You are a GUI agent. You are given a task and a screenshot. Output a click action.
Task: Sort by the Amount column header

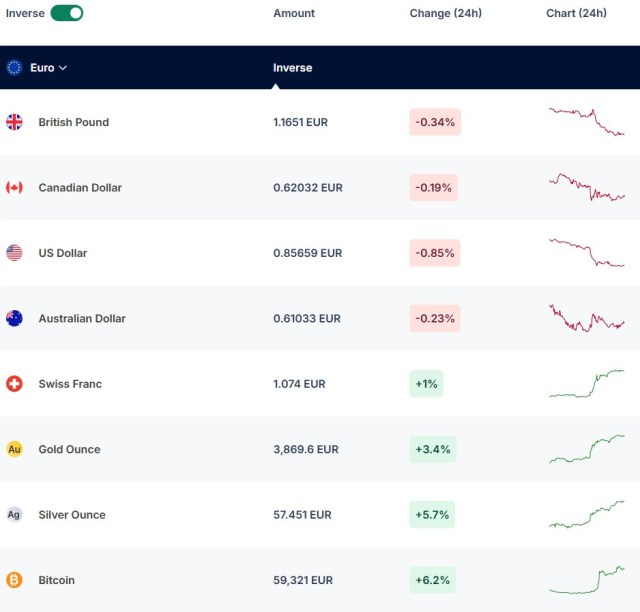tap(294, 13)
